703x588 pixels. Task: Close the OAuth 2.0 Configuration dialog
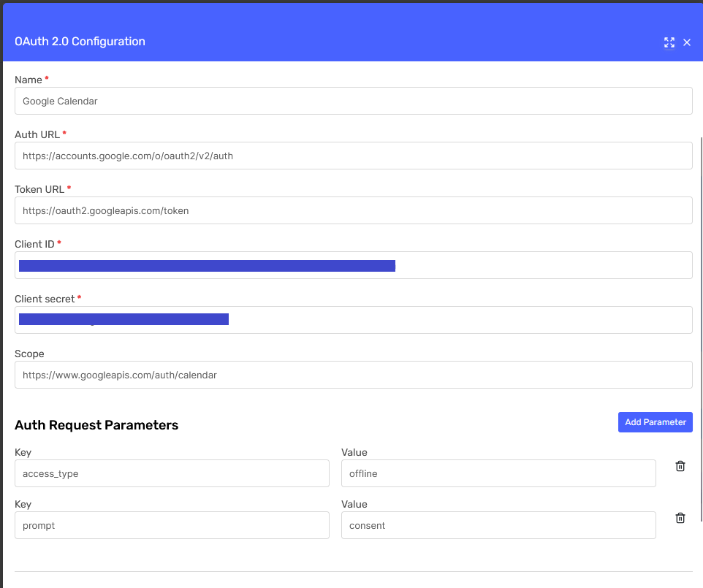pos(687,42)
